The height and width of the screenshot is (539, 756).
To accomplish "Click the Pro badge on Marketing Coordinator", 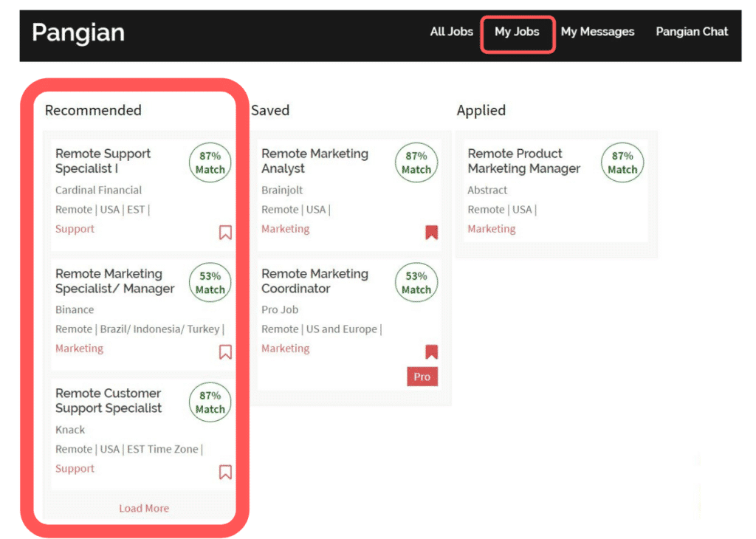I will click(422, 377).
